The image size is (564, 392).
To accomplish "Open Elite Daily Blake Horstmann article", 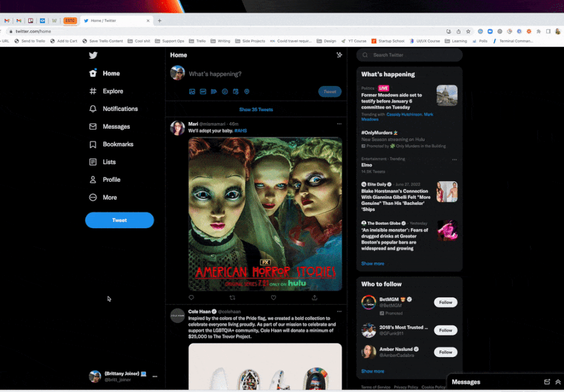I will 396,200.
